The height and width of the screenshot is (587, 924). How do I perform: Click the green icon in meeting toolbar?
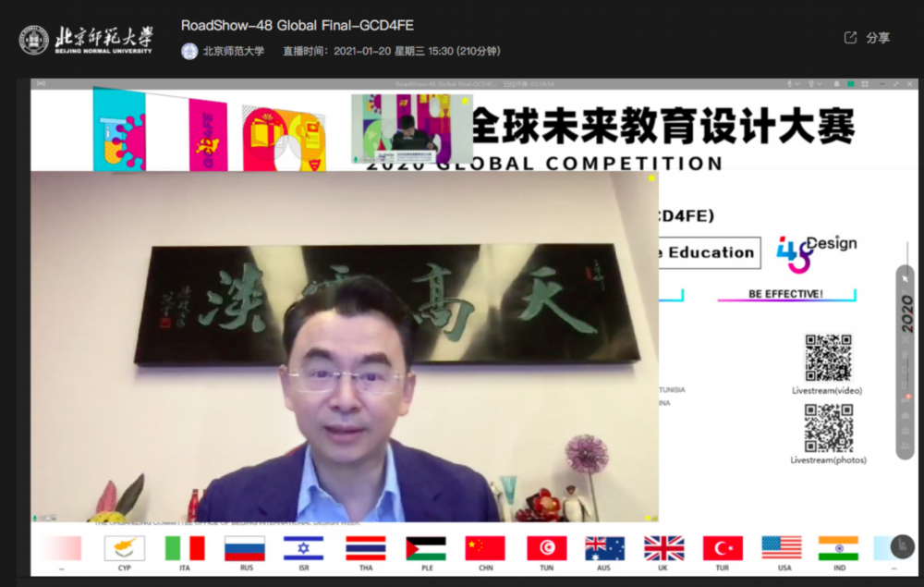click(x=851, y=84)
